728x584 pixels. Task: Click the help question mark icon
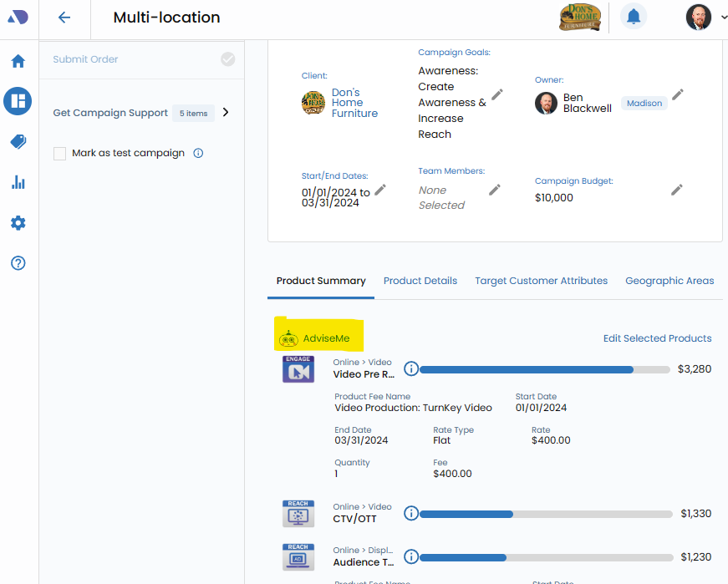(x=18, y=263)
